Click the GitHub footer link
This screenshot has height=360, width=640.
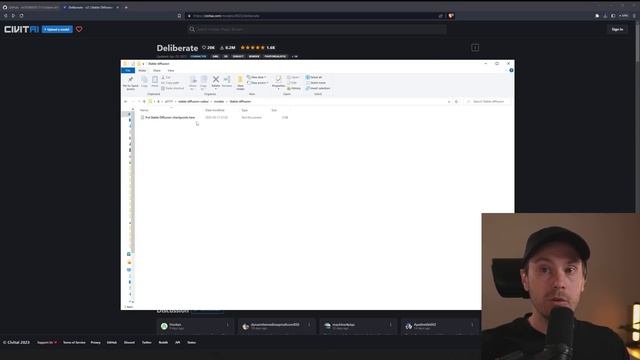coord(112,342)
